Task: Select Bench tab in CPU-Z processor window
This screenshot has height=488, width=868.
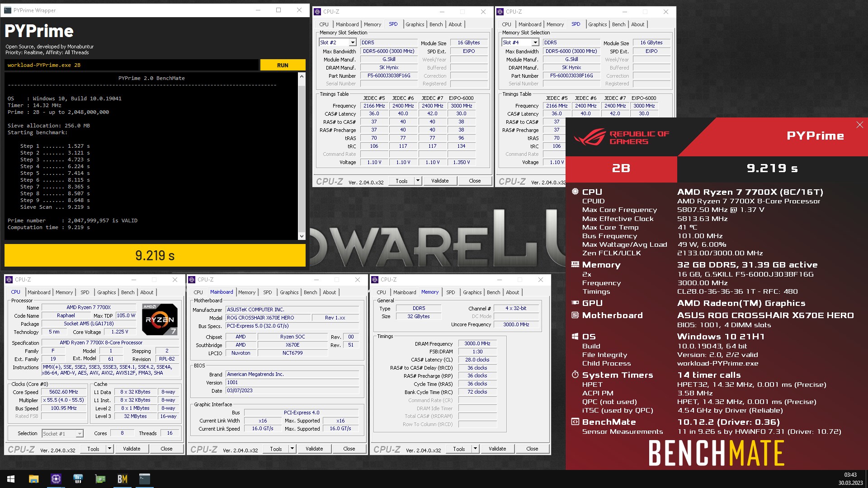Action: (128, 292)
